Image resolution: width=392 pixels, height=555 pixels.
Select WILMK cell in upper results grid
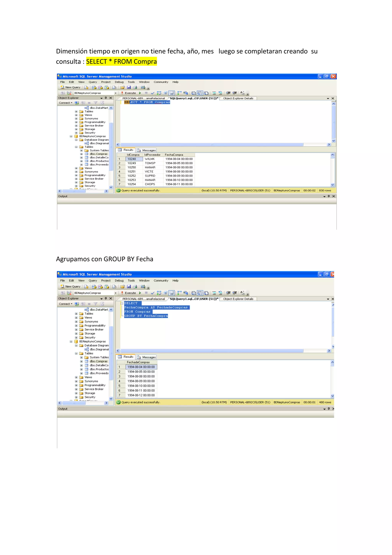(153, 159)
